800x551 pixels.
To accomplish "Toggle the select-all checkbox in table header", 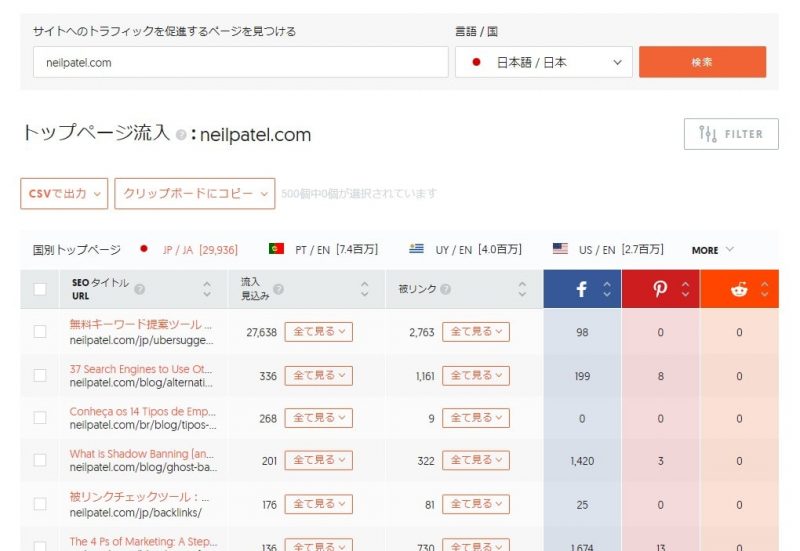I will pos(40,289).
